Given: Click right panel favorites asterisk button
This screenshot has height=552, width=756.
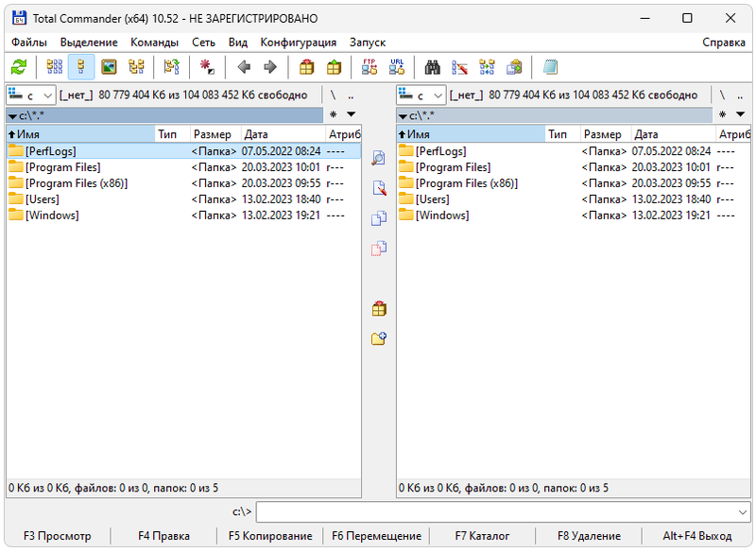Looking at the screenshot, I should click(x=722, y=114).
